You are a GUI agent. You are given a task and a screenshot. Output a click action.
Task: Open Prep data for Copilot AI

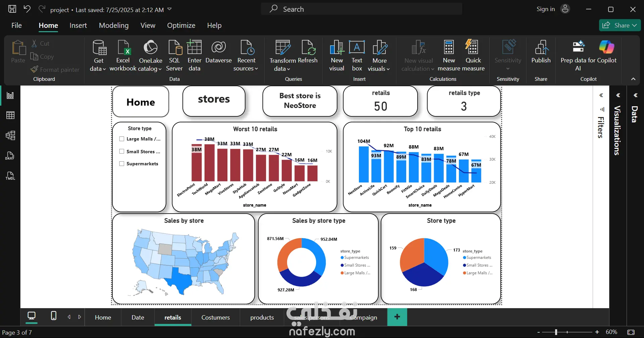[578, 56]
